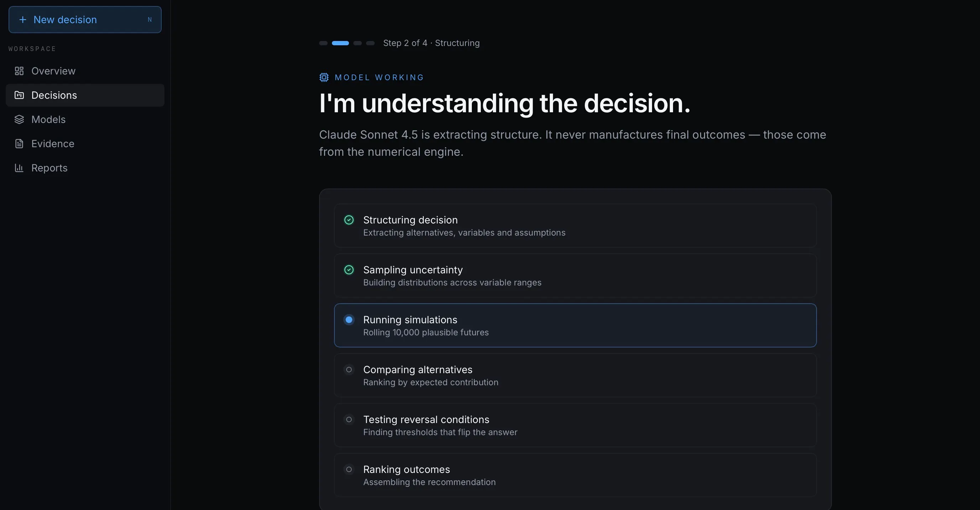980x510 pixels.
Task: Navigate to Reports
Action: pyautogui.click(x=85, y=168)
